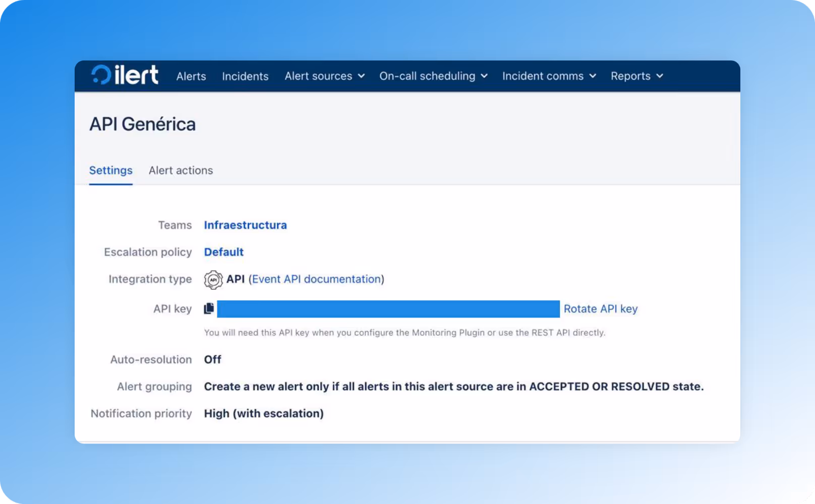Go to Incidents in the navbar

[245, 76]
